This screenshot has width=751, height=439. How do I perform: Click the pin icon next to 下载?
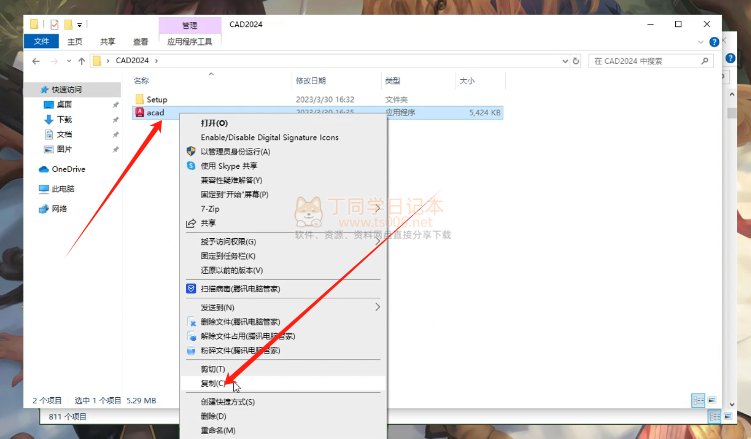[x=115, y=119]
